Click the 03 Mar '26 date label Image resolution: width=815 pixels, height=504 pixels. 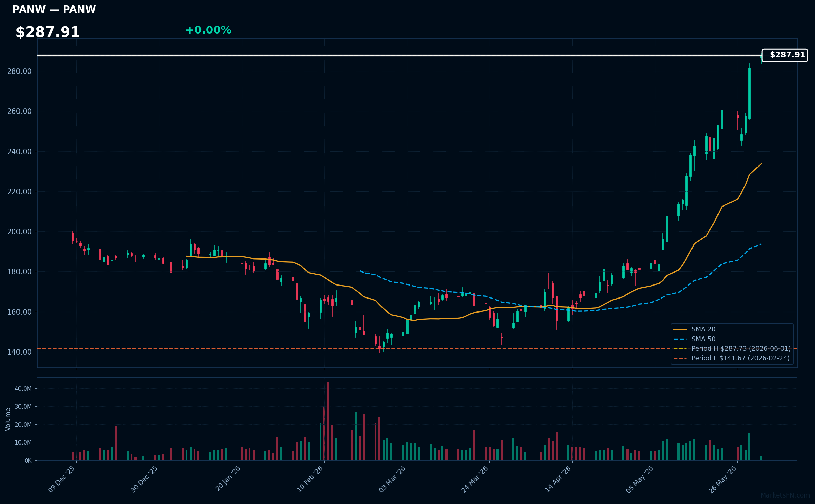coord(392,479)
